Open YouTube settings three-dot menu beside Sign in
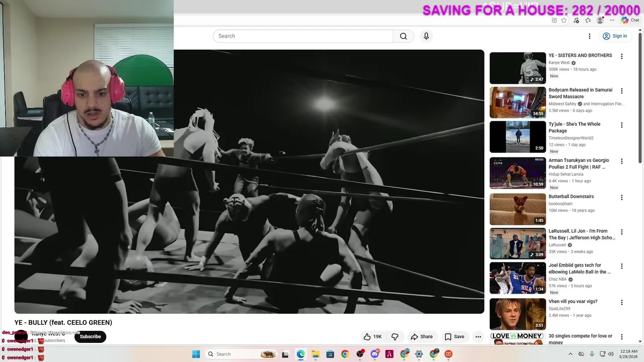This screenshot has height=362, width=644. click(590, 36)
